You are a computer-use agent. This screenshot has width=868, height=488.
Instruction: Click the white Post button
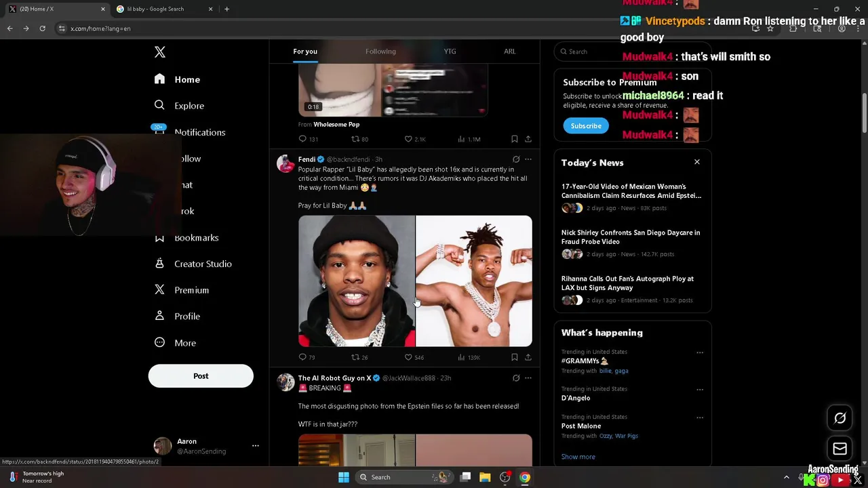pyautogui.click(x=201, y=376)
